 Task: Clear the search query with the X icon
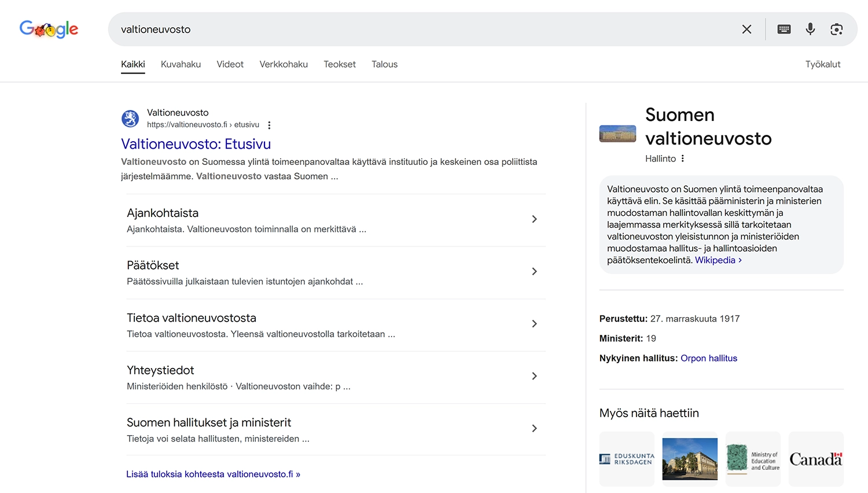746,29
